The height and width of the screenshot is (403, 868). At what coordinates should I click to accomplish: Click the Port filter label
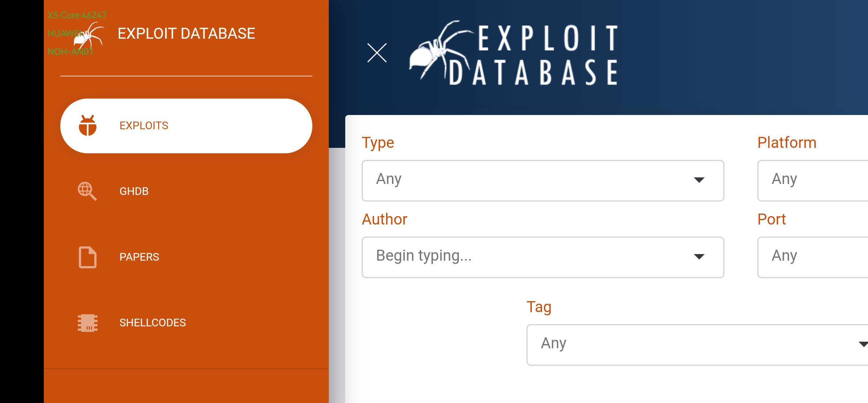(x=772, y=219)
